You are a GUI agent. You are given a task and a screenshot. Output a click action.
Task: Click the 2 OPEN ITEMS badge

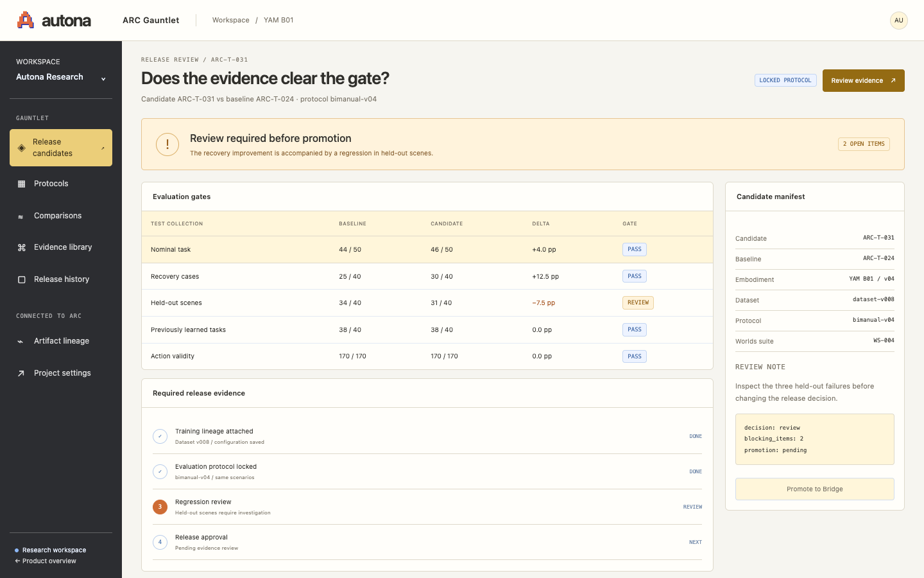[864, 144]
